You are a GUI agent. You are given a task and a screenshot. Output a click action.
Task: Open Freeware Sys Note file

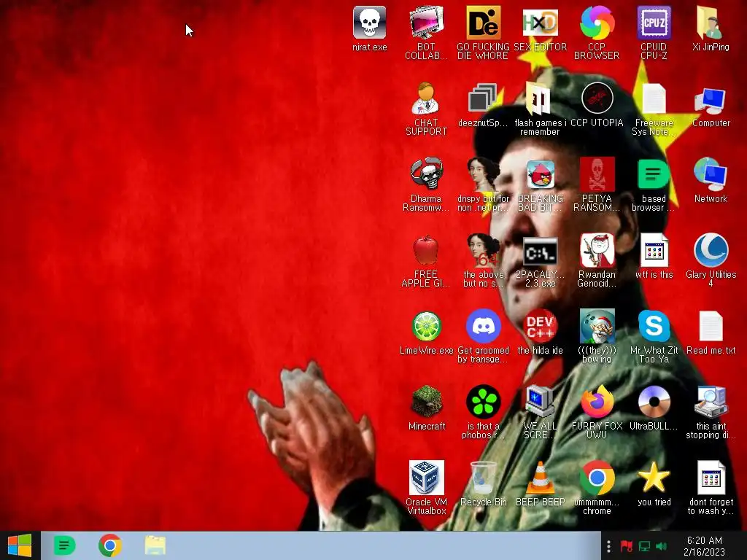[654, 98]
